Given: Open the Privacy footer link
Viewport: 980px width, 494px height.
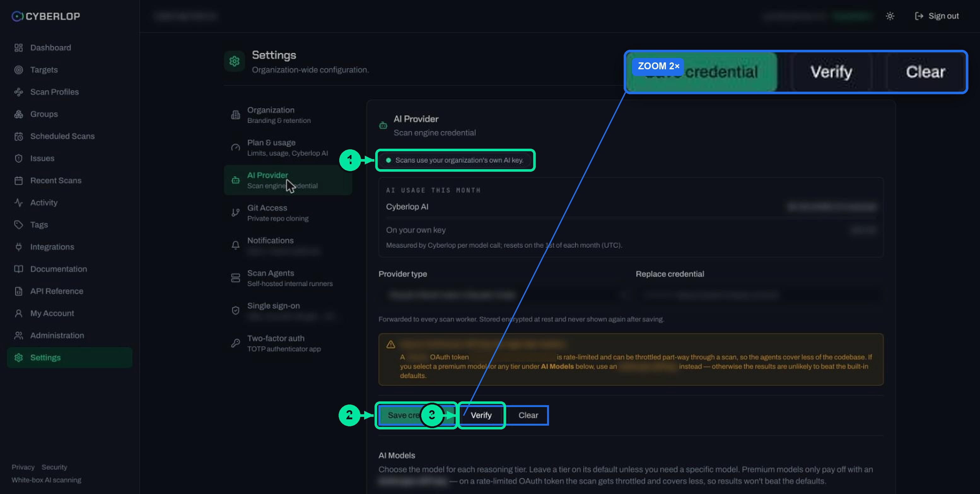Looking at the screenshot, I should 23,467.
